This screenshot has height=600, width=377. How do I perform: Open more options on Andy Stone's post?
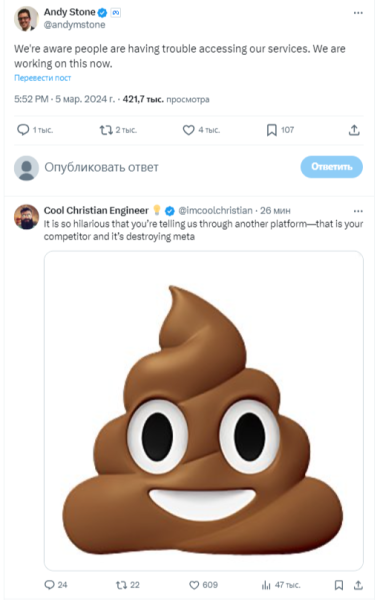(358, 13)
